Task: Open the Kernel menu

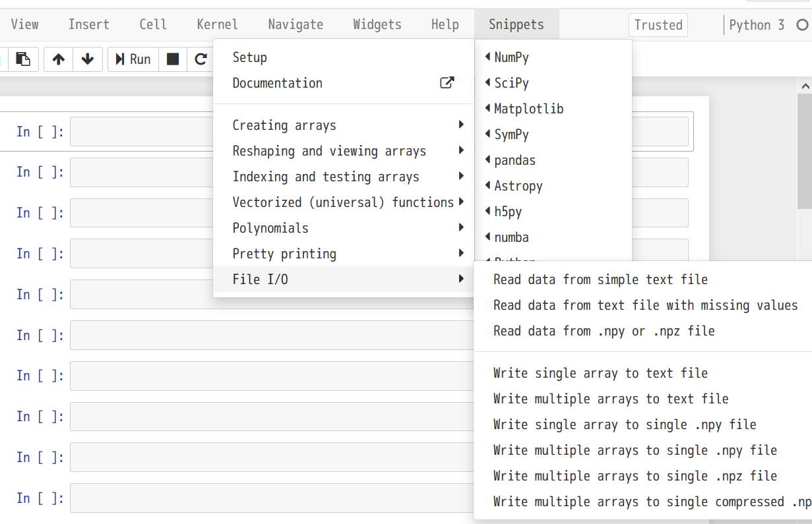Action: click(217, 25)
